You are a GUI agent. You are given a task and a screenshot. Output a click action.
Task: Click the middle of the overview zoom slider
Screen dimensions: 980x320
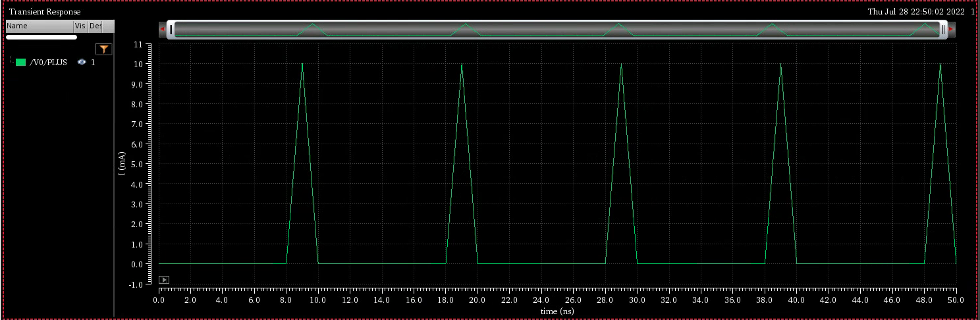coord(557,30)
